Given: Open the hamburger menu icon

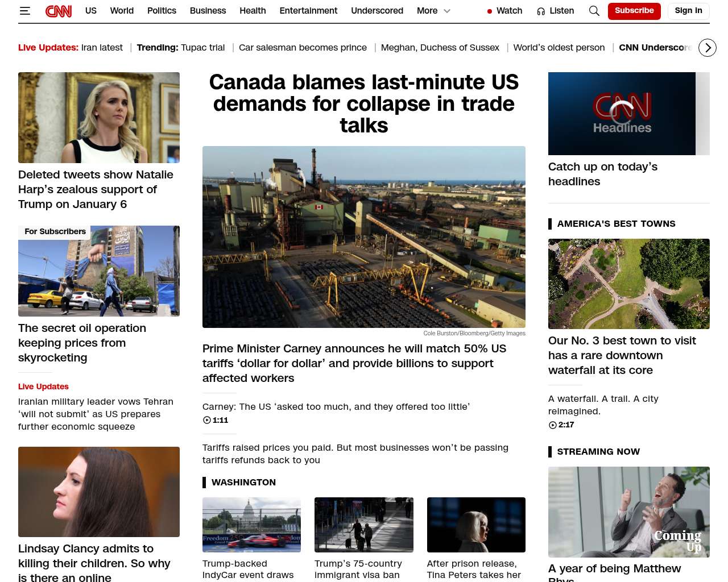Looking at the screenshot, I should (x=24, y=11).
